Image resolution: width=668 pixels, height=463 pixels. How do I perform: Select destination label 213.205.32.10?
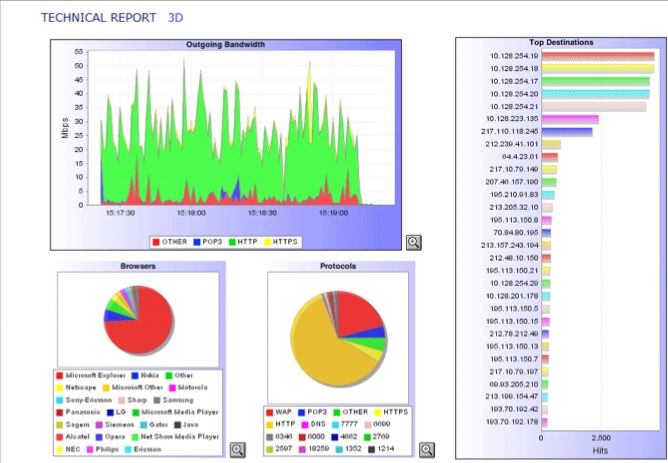[514, 207]
